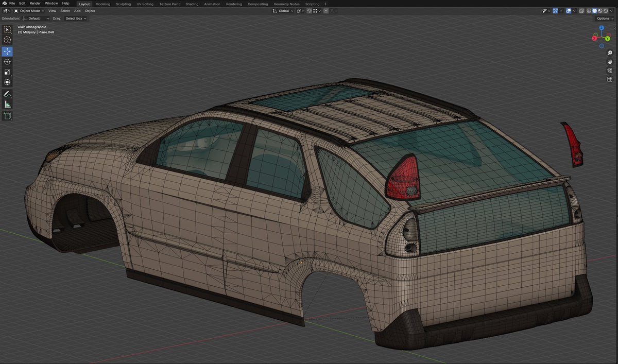Open the Object Mode dropdown

click(x=29, y=11)
